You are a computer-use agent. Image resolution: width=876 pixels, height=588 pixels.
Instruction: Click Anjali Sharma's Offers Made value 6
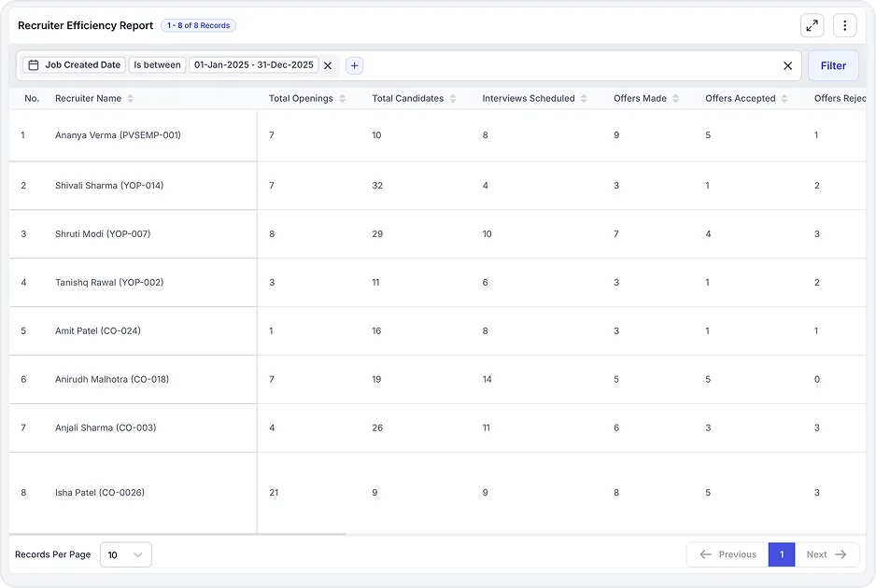point(616,428)
